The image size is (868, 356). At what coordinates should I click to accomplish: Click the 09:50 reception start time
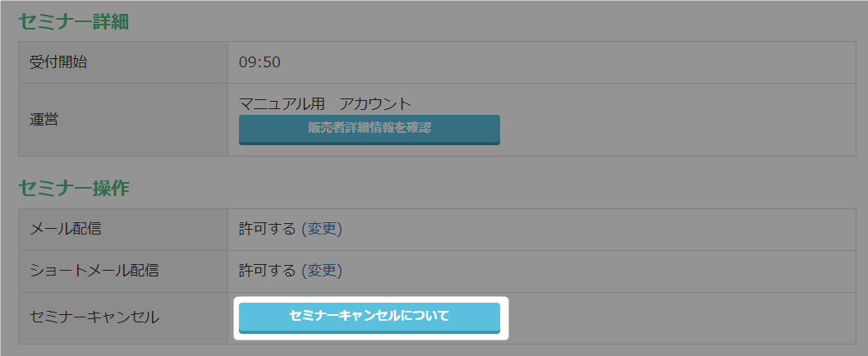259,62
